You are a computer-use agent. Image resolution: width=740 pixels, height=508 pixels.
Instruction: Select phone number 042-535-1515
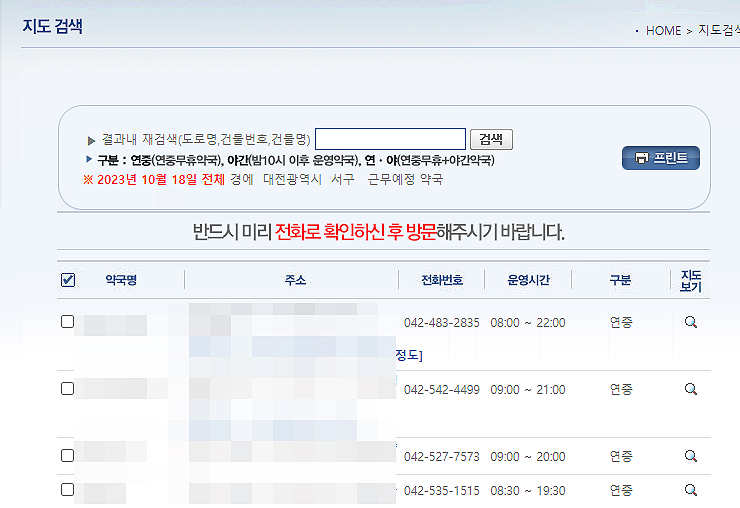442,491
